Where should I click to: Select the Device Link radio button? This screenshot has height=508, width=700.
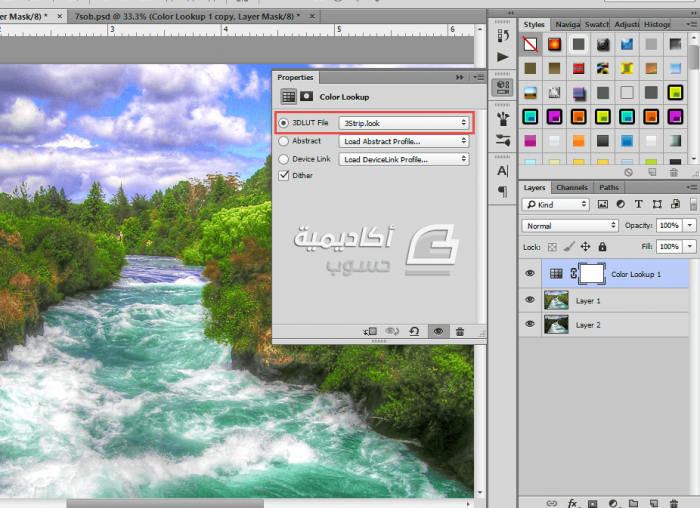283,159
